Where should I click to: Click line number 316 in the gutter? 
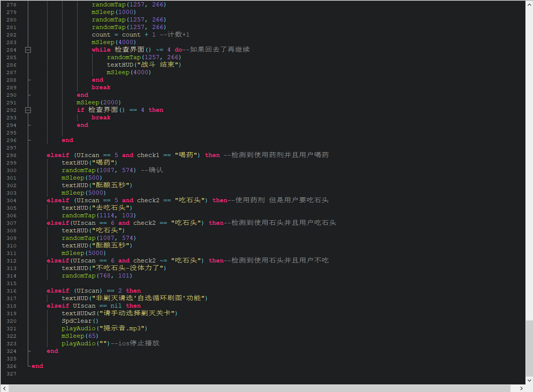tap(11, 291)
